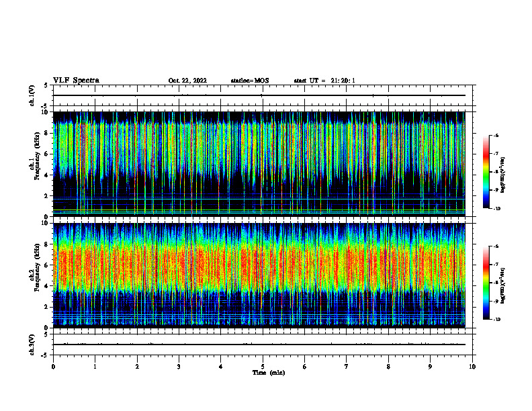Click time axis tick label '6'
The image size is (532, 411).
[305, 367]
